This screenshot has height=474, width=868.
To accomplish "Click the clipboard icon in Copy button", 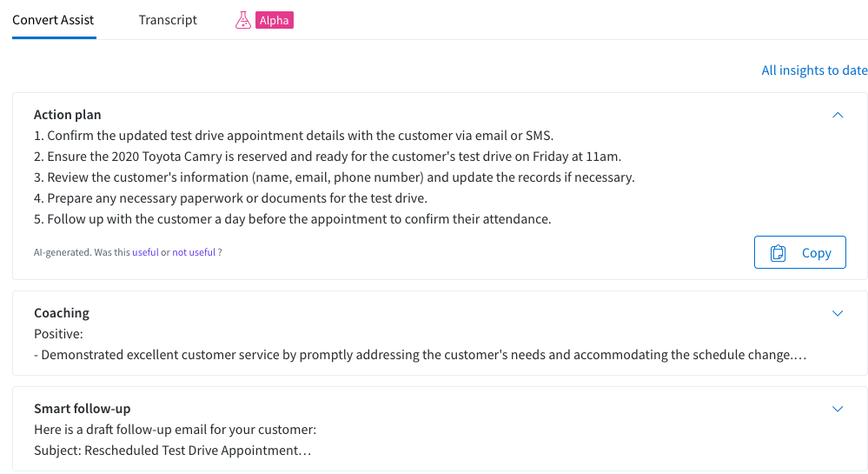I will click(x=778, y=253).
